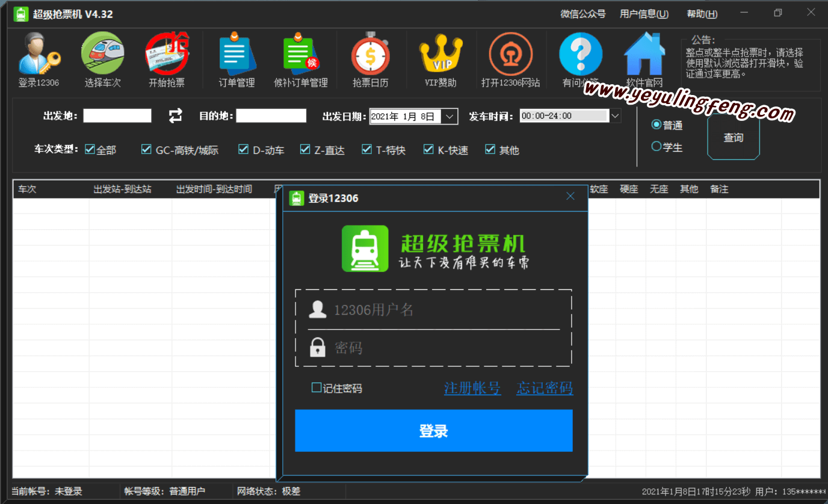Image resolution: width=828 pixels, height=504 pixels.
Task: Click the 目的地 input field
Action: click(x=271, y=115)
